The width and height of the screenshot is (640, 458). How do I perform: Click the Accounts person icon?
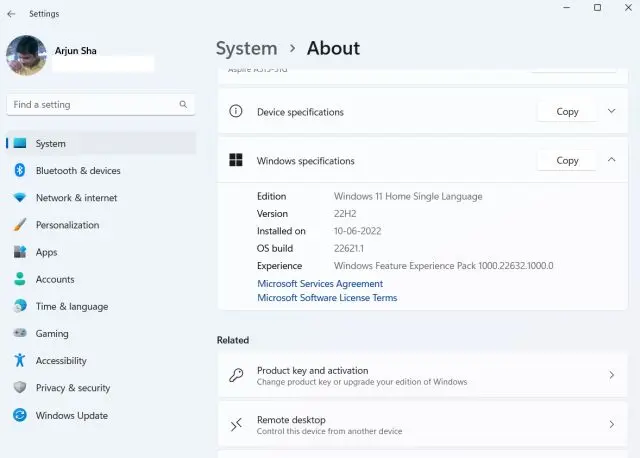[20, 279]
